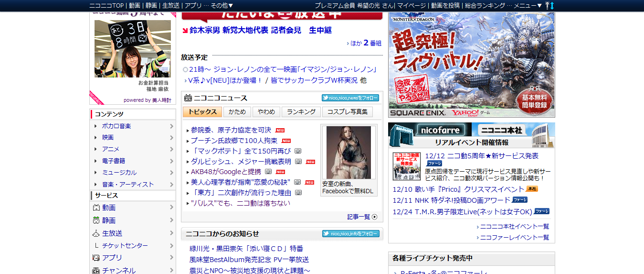Expand the その他▼ menu in top bar

pos(222,5)
